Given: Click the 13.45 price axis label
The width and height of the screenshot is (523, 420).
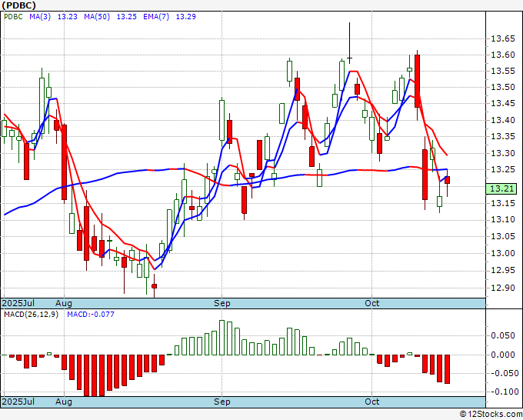Looking at the screenshot, I should pos(503,103).
